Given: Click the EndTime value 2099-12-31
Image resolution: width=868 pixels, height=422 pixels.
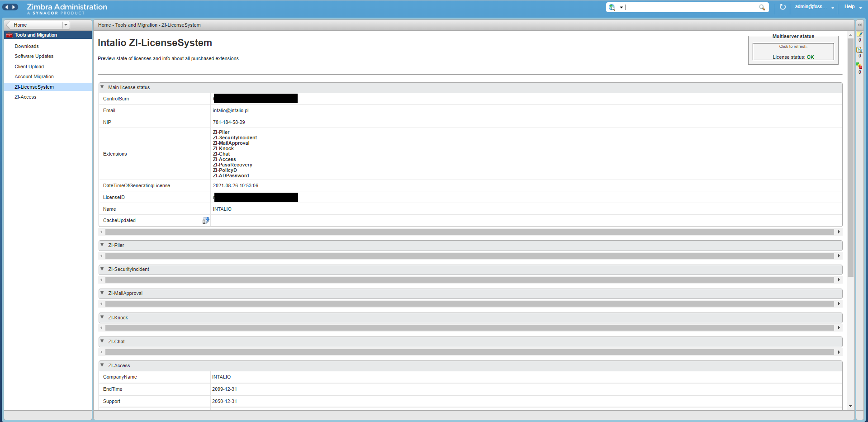Looking at the screenshot, I should (224, 389).
